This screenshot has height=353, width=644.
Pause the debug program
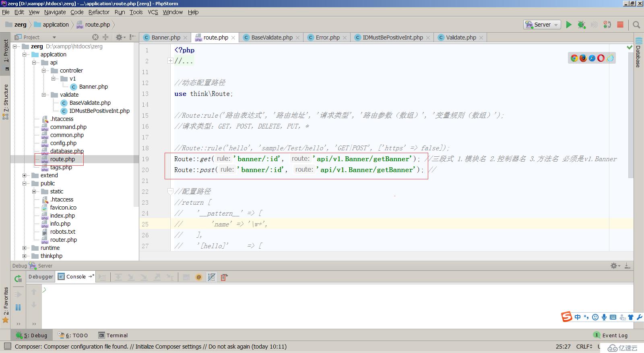point(18,307)
